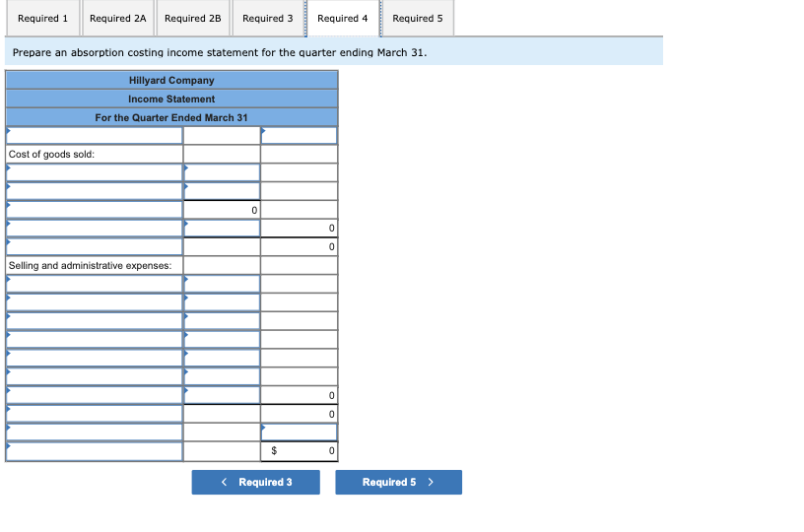
Task: Switch to the Required 1 tab
Action: (x=43, y=19)
